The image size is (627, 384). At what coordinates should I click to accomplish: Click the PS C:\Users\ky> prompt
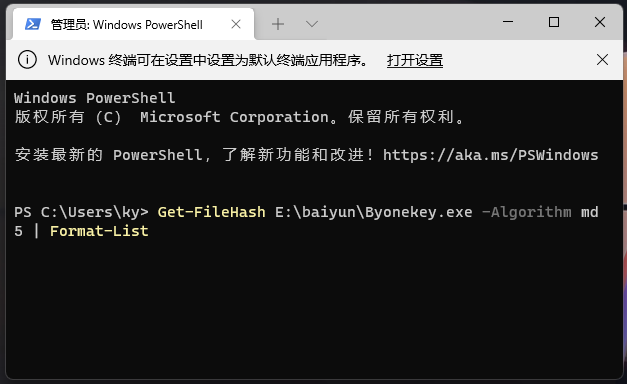coord(81,212)
